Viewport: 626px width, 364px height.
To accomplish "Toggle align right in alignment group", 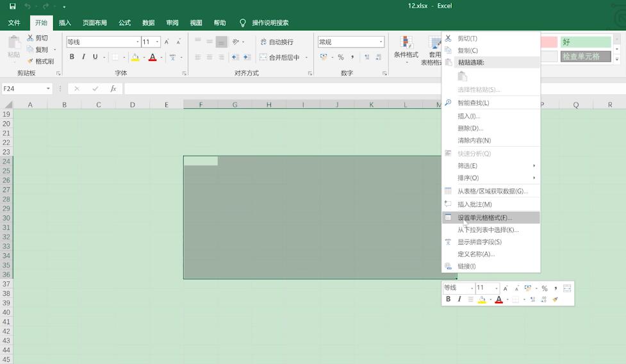I will (221, 57).
